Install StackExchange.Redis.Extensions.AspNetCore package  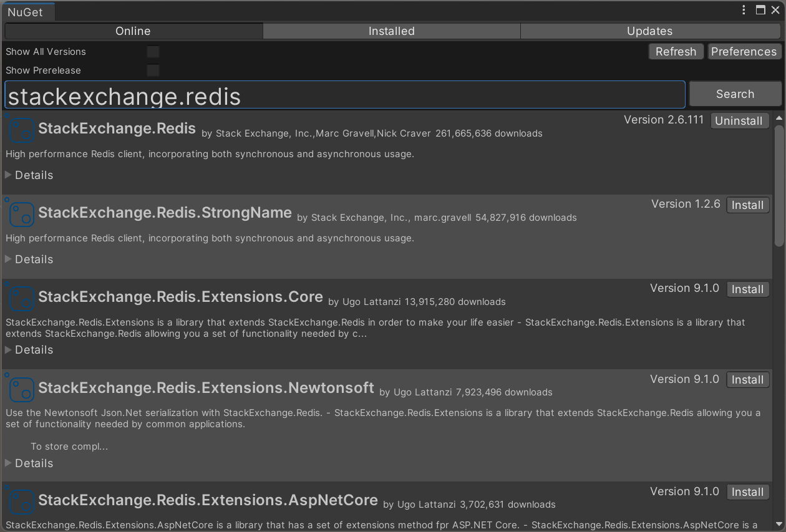(x=748, y=492)
